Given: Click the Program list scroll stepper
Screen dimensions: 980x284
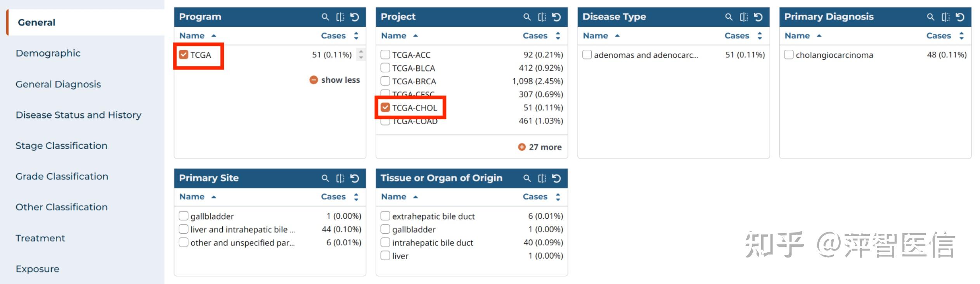Looking at the screenshot, I should [361, 54].
